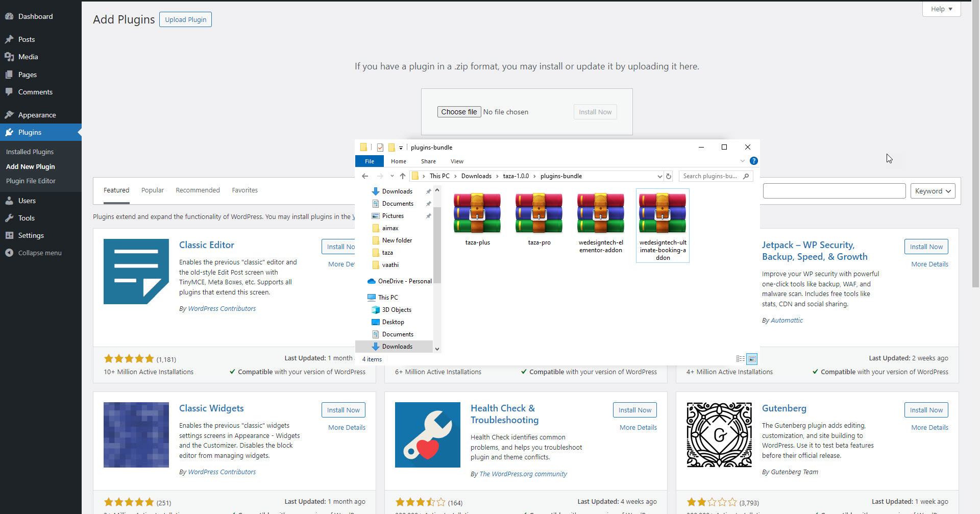This screenshot has width=980, height=514.
Task: Open Media library icon
Action: [x=9, y=57]
